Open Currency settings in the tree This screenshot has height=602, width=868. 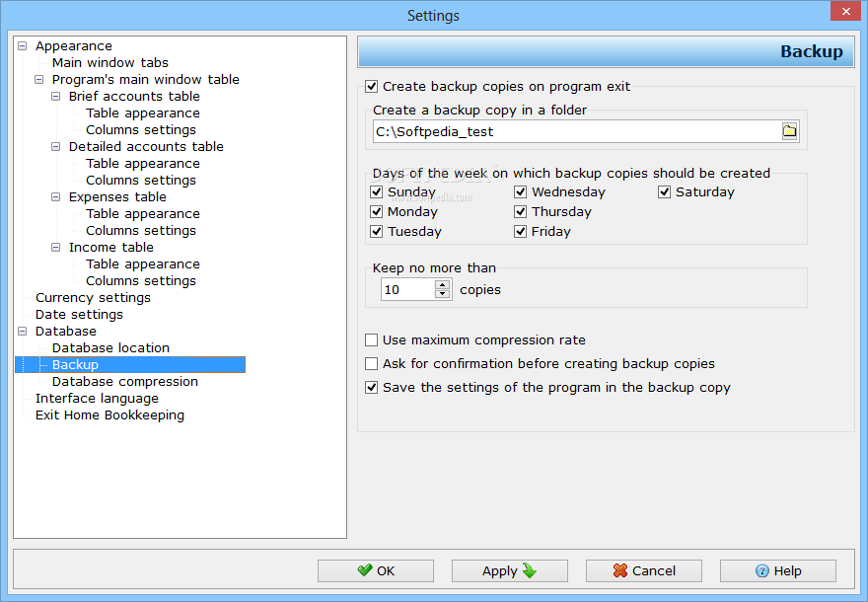[93, 297]
